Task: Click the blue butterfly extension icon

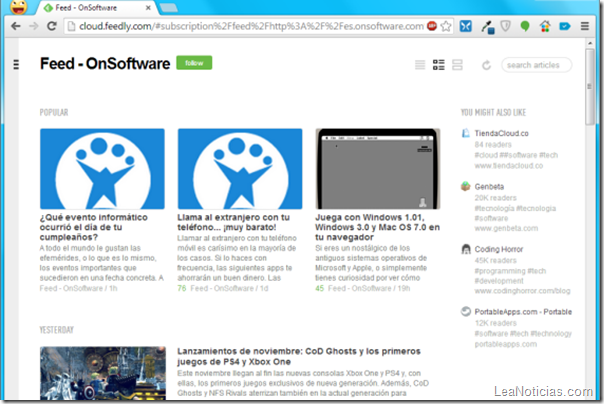Action: point(465,26)
